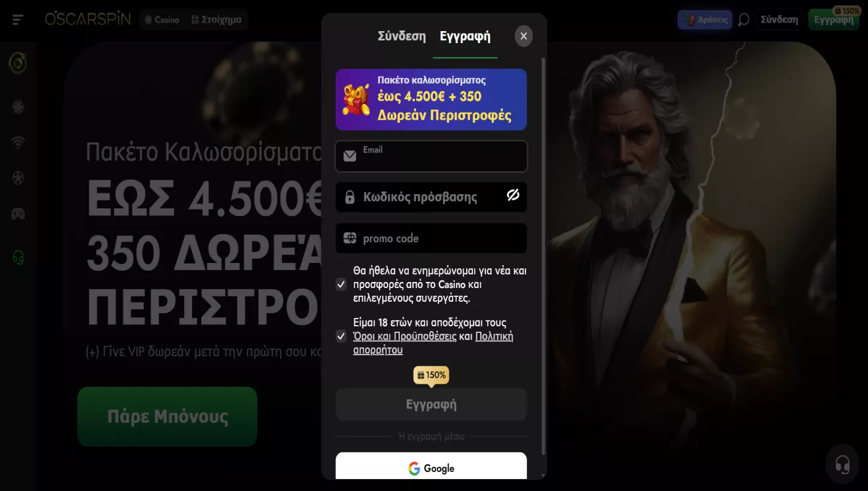Open the hamburger menu icon
The height and width of the screenshot is (491, 868).
(x=18, y=20)
